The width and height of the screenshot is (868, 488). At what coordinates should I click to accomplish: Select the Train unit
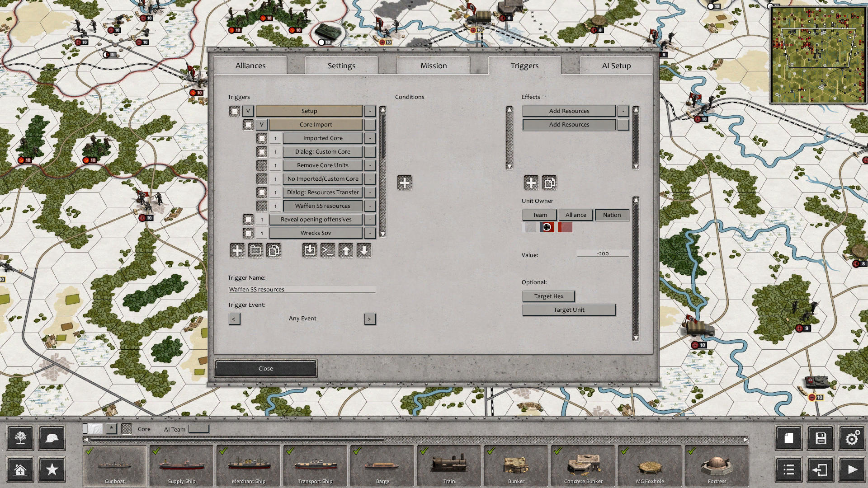click(449, 465)
